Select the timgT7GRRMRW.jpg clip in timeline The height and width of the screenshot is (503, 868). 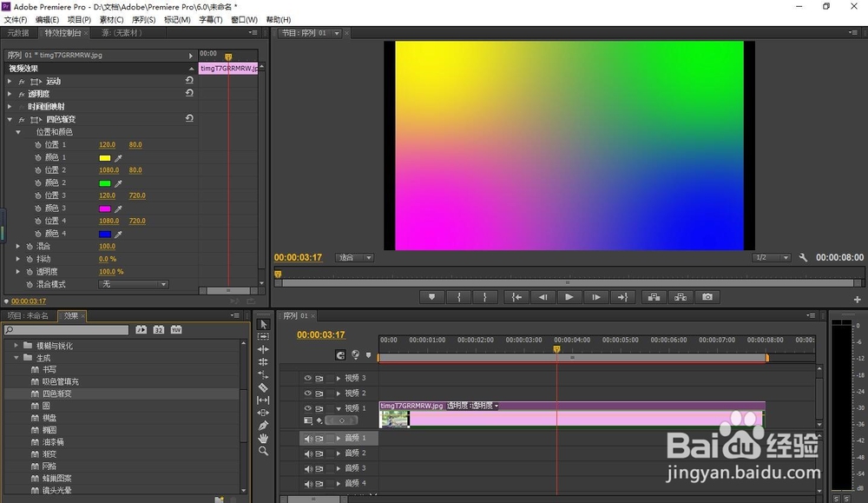point(572,414)
